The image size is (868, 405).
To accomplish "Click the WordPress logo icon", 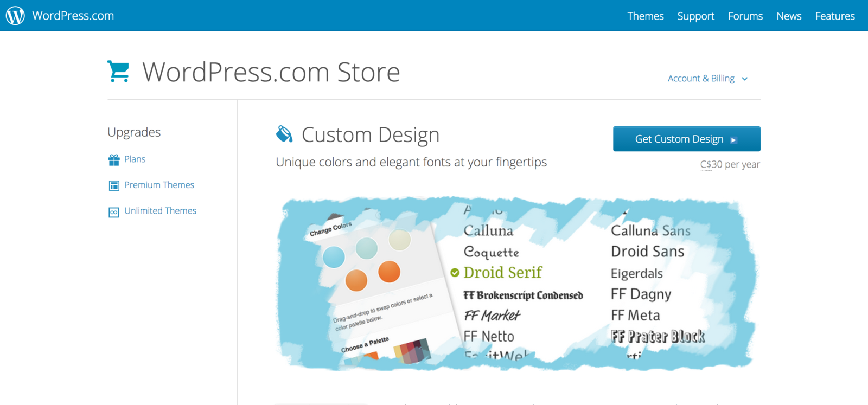I will 15,16.
